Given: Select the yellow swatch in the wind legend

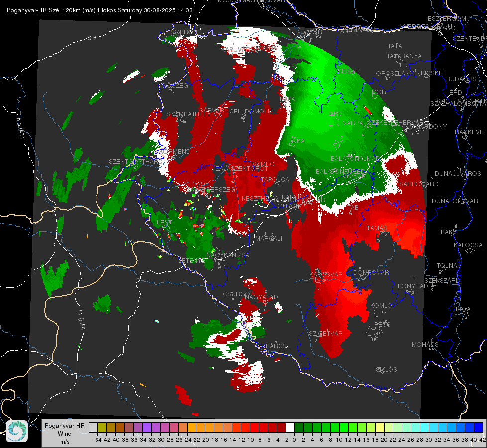Looking at the screenshot, I should tap(380, 428).
